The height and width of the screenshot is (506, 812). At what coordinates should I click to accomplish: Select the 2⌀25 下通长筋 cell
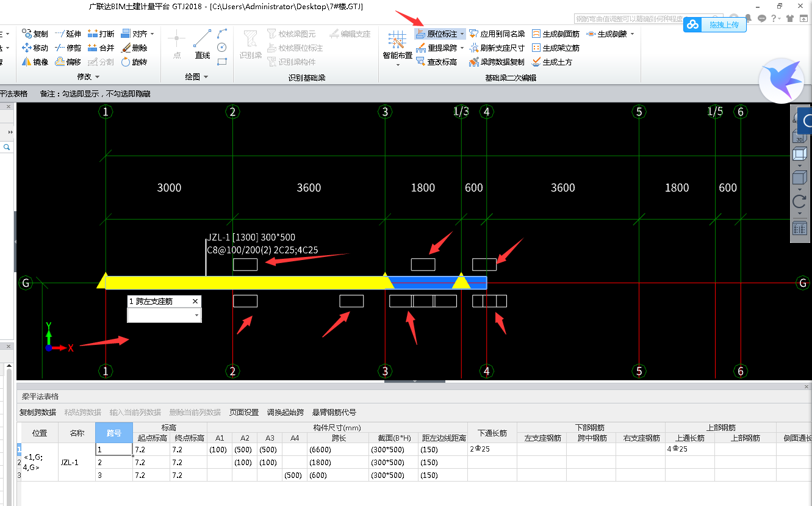point(492,449)
